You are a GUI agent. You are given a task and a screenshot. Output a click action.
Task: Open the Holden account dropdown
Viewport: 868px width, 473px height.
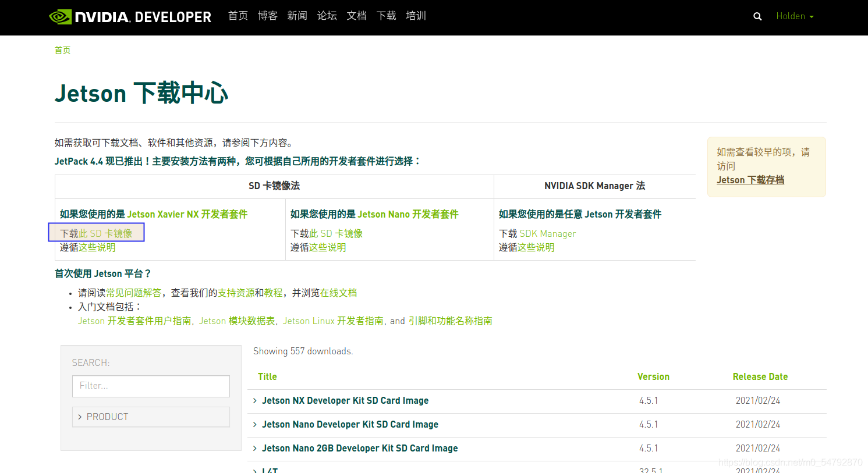click(x=795, y=16)
